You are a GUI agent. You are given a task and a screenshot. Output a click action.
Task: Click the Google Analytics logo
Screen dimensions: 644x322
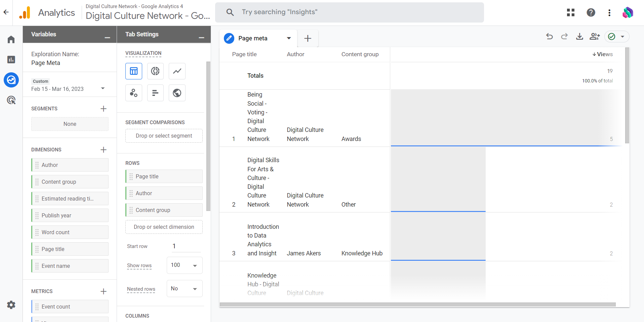coord(25,12)
